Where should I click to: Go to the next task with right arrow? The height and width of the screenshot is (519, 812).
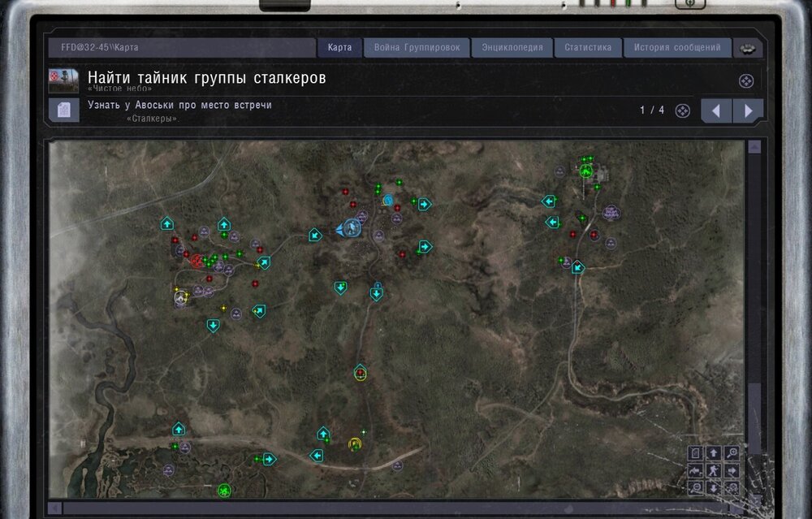[748, 110]
